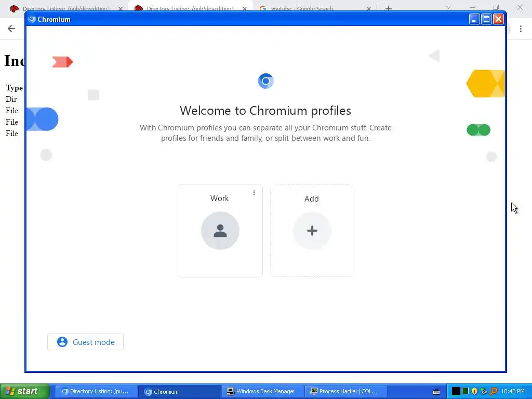532x399 pixels.
Task: Maximize the Chromium profiles window
Action: coord(486,19)
